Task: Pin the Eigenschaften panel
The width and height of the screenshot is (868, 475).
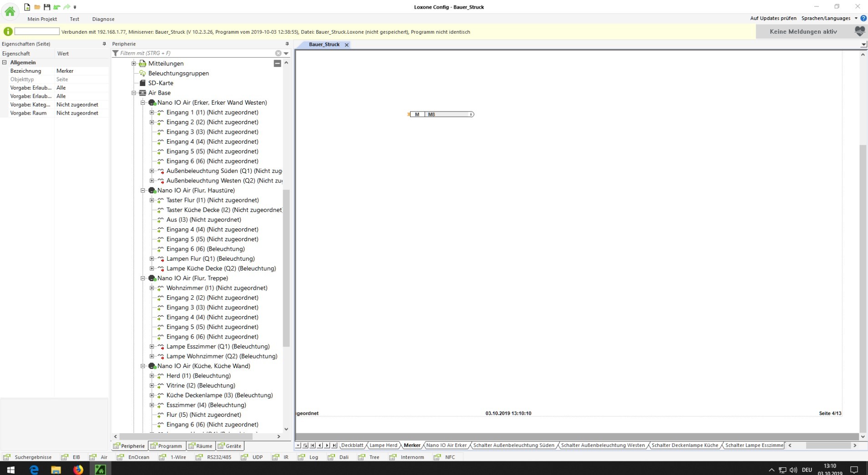Action: point(104,44)
